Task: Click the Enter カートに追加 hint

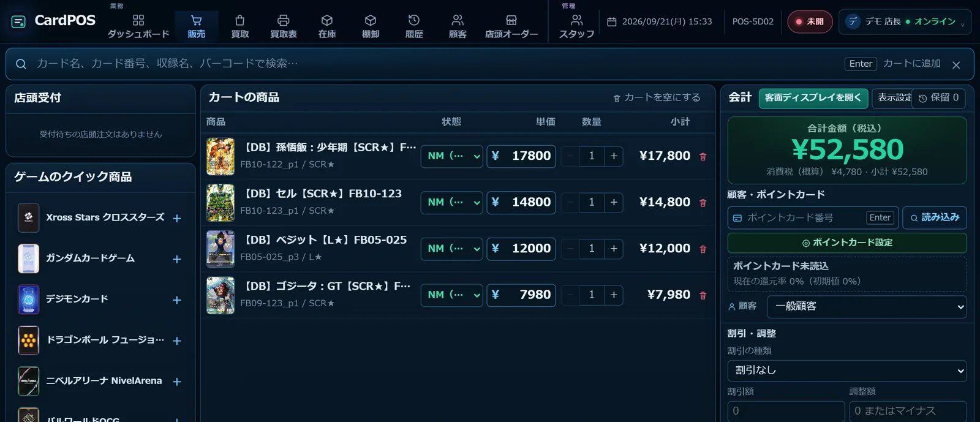Action: click(x=893, y=64)
